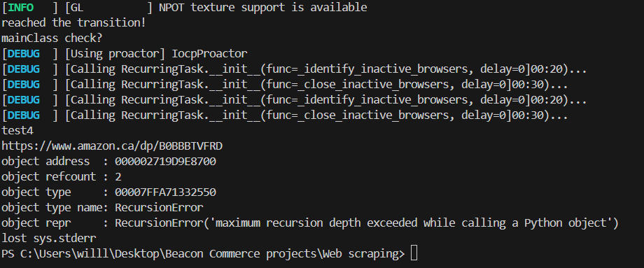Click the 'reached the transition!' output line
Screen dimensions: 644x268
[73, 23]
